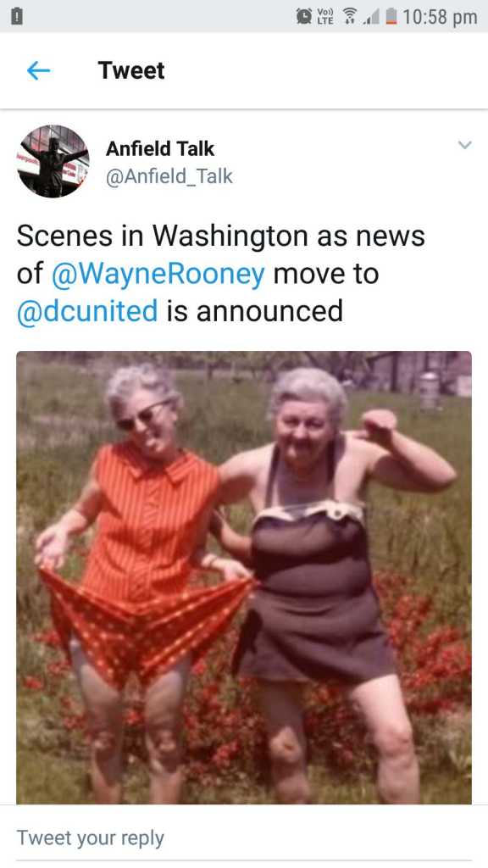Go back using the blue arrow

[x=39, y=71]
